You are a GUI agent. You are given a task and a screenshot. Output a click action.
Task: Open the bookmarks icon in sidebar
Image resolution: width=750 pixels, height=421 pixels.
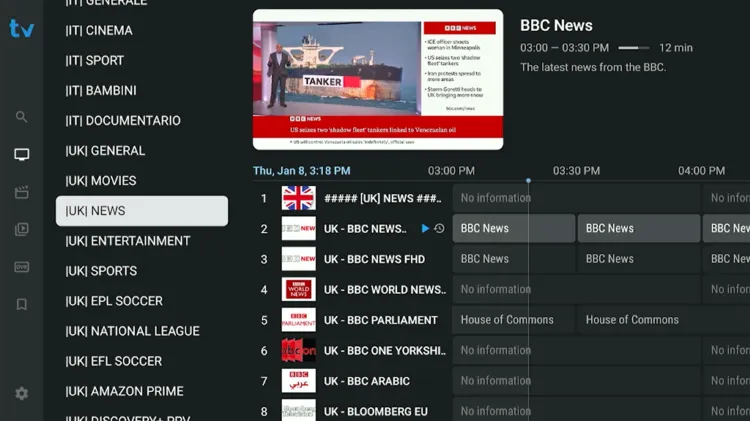pos(22,304)
